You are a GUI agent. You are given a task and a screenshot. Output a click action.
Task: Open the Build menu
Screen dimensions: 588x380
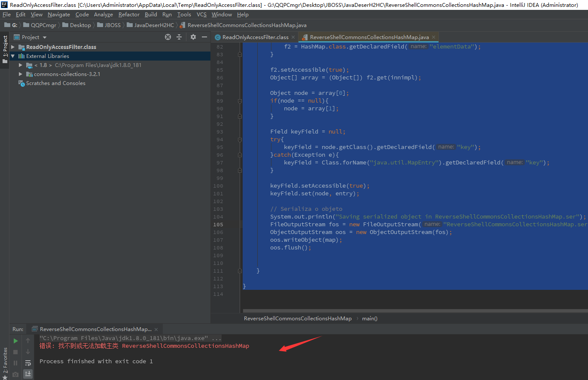151,15
